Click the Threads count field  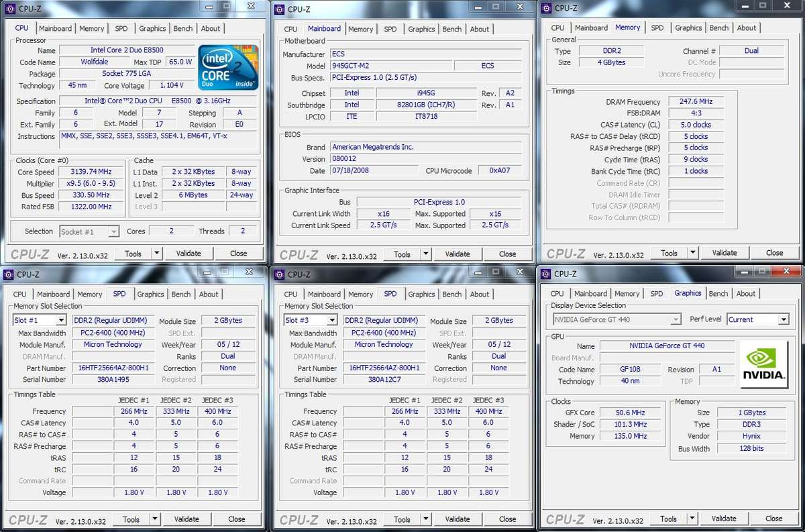pos(243,231)
